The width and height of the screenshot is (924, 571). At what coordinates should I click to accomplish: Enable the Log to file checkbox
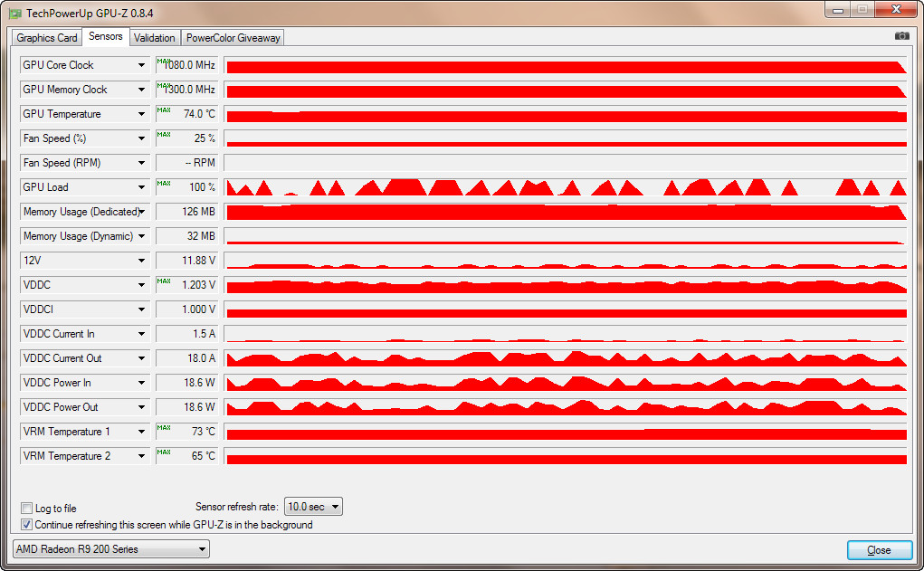(26, 508)
